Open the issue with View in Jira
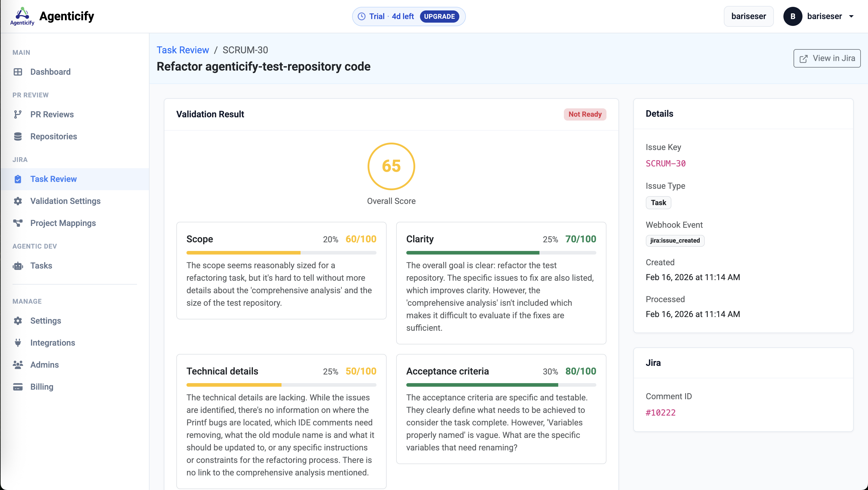The width and height of the screenshot is (868, 490). (x=827, y=58)
